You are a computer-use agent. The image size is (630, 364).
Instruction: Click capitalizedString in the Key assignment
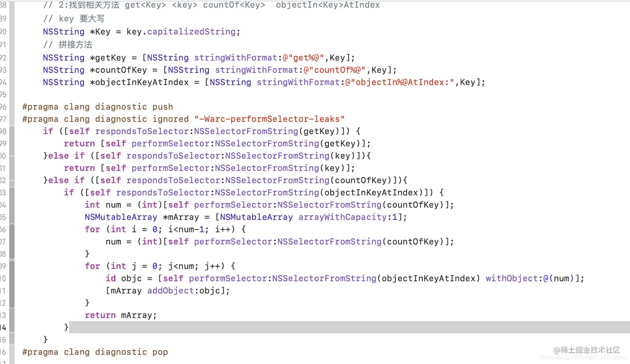[191, 32]
